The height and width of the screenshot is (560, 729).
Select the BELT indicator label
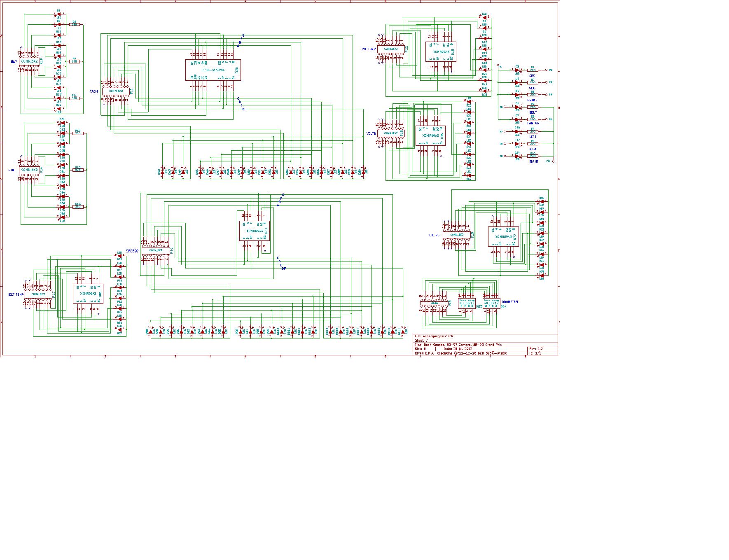click(533, 112)
